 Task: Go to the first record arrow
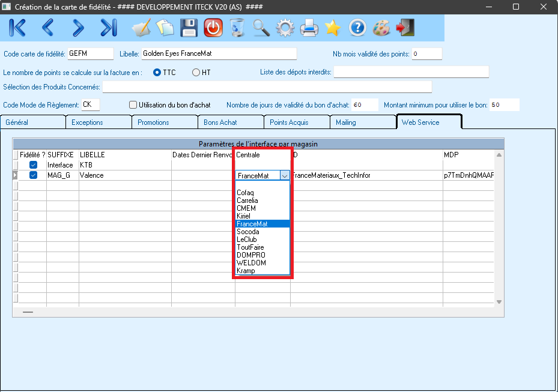(17, 28)
